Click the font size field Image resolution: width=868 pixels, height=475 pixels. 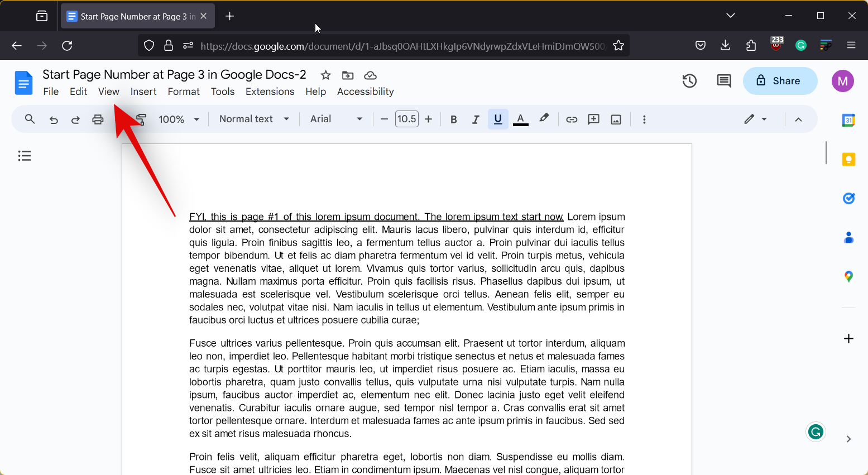(406, 119)
